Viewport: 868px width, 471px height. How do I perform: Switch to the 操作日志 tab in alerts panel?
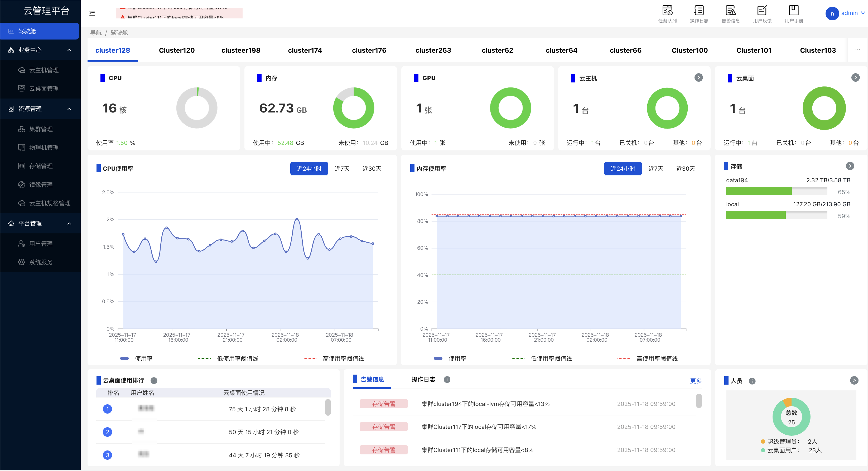(x=423, y=379)
